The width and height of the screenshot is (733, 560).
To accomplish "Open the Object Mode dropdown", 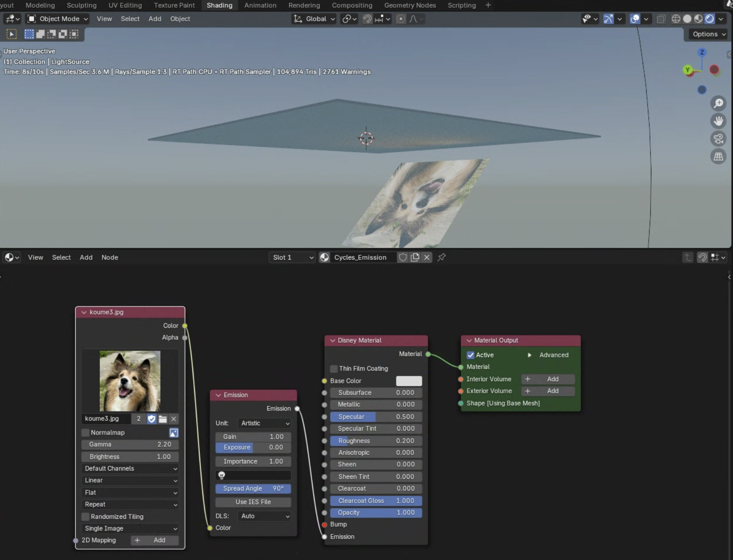I will pyautogui.click(x=58, y=19).
